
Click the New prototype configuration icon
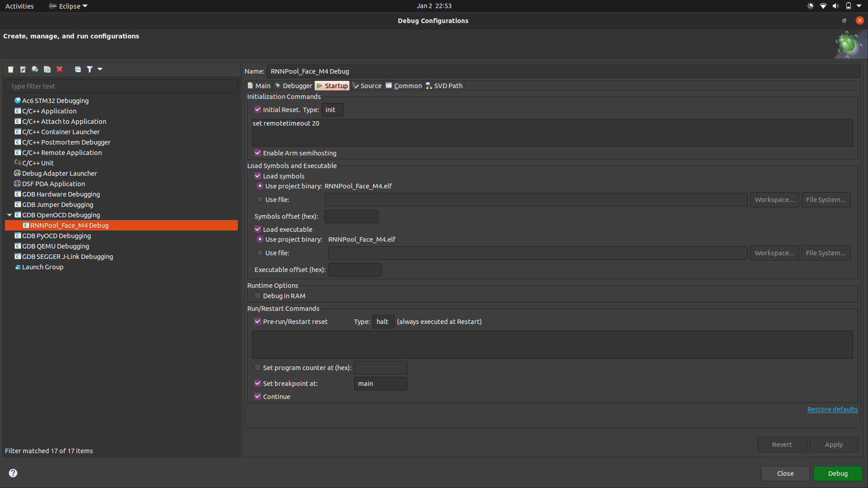[23, 69]
